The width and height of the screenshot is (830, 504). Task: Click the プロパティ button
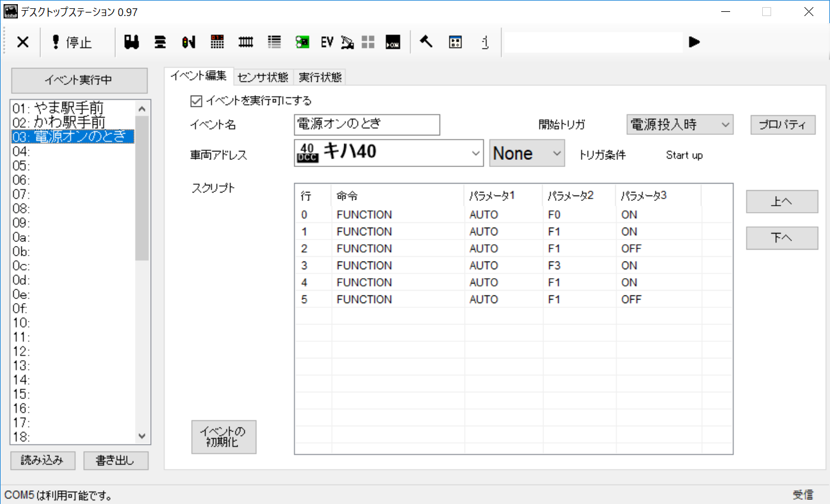[782, 125]
